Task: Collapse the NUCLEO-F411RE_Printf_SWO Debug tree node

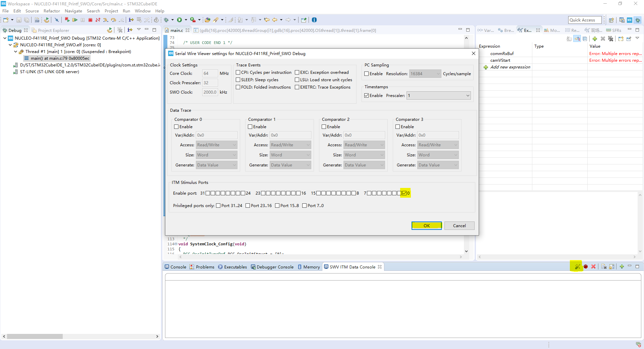Action: [x=5, y=38]
